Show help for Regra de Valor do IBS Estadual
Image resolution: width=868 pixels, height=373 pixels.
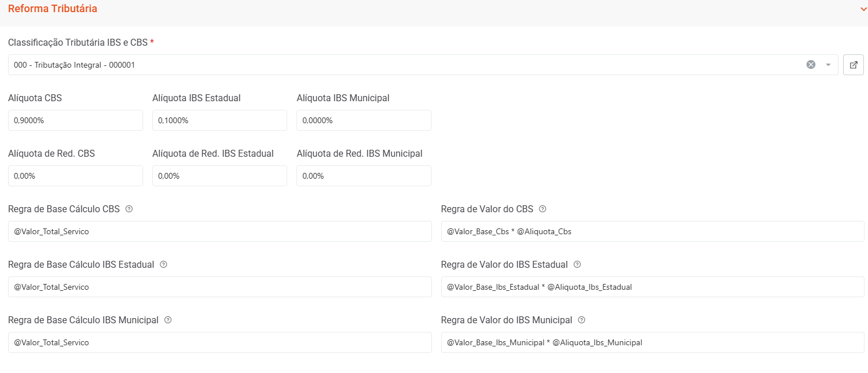[577, 265]
